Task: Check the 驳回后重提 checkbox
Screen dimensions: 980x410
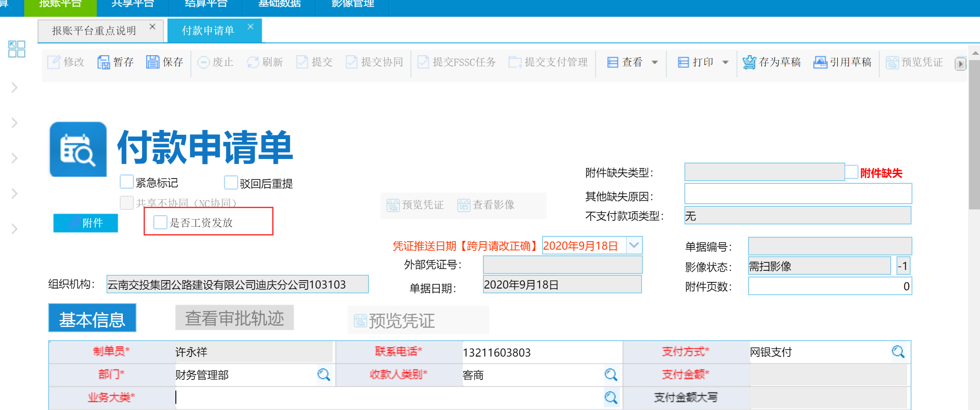Action: (231, 182)
